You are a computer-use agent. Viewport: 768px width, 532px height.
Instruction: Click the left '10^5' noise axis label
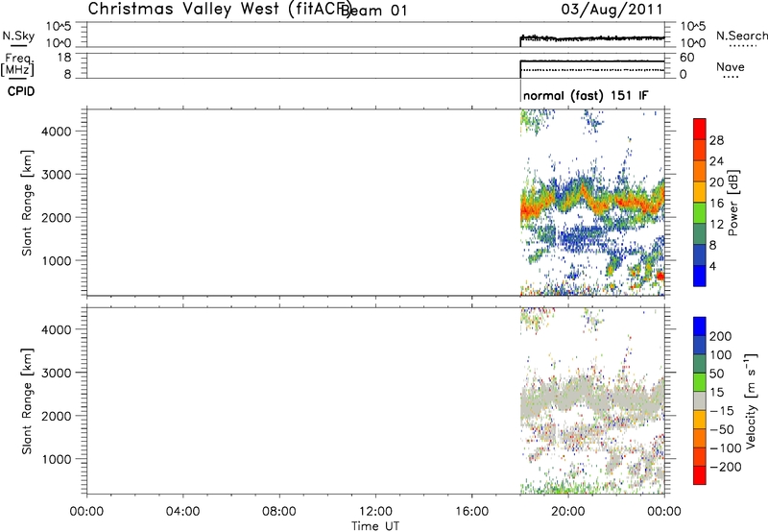coord(60,26)
